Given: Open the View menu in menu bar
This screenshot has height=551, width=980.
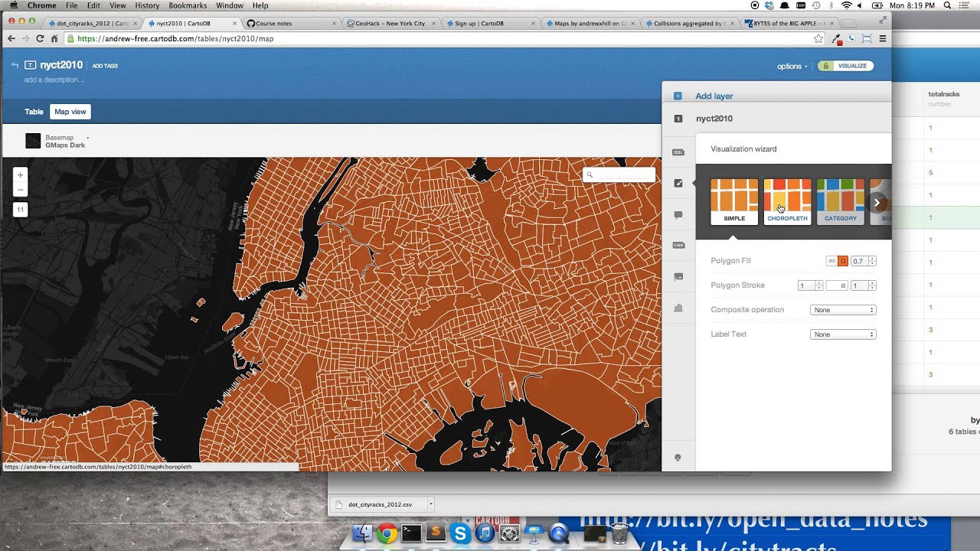Looking at the screenshot, I should pos(117,5).
